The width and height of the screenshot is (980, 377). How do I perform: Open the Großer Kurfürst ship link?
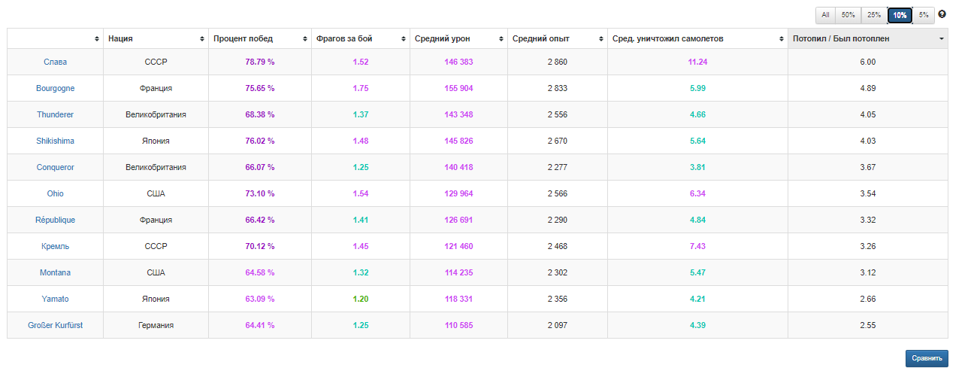click(x=55, y=325)
